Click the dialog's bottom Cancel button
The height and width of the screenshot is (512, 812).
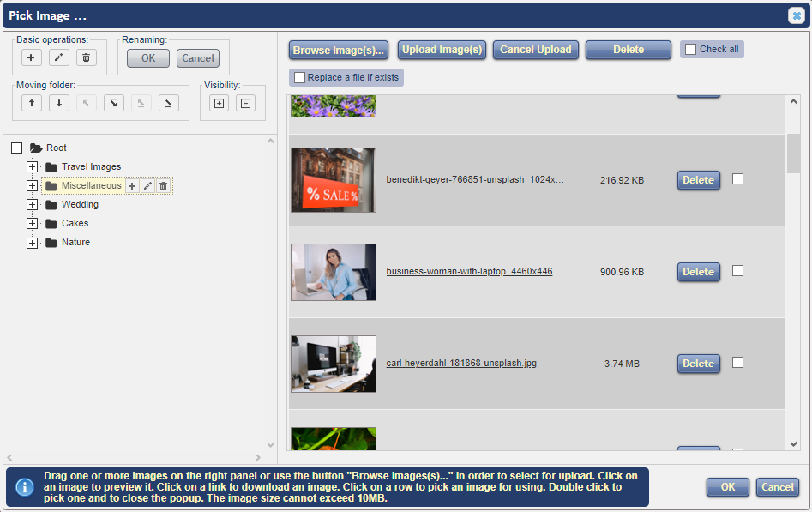click(x=778, y=487)
